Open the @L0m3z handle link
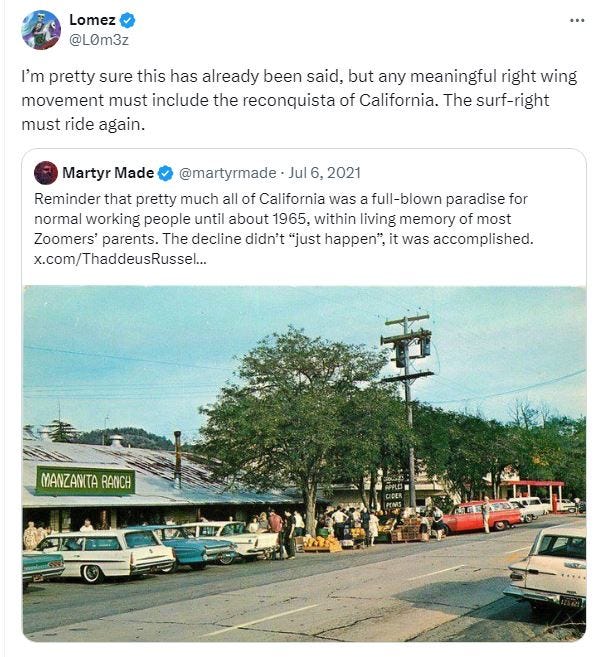This screenshot has width=603, height=657. click(x=99, y=40)
